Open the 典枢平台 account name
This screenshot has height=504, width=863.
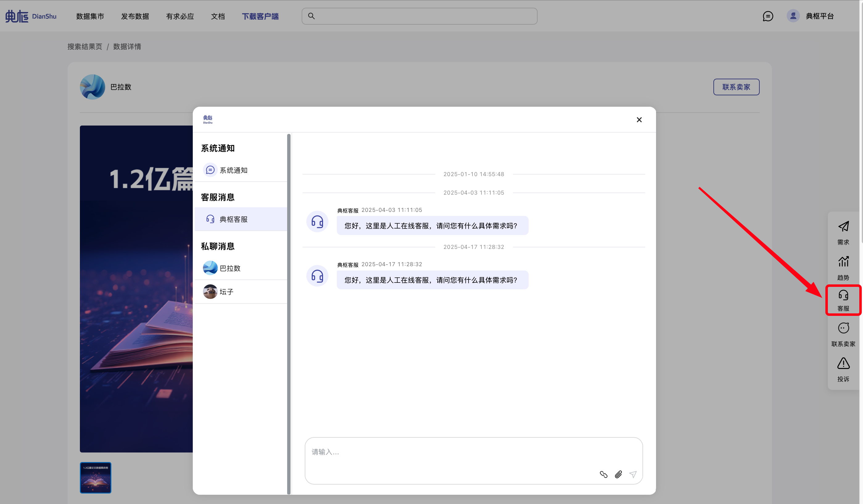[820, 16]
